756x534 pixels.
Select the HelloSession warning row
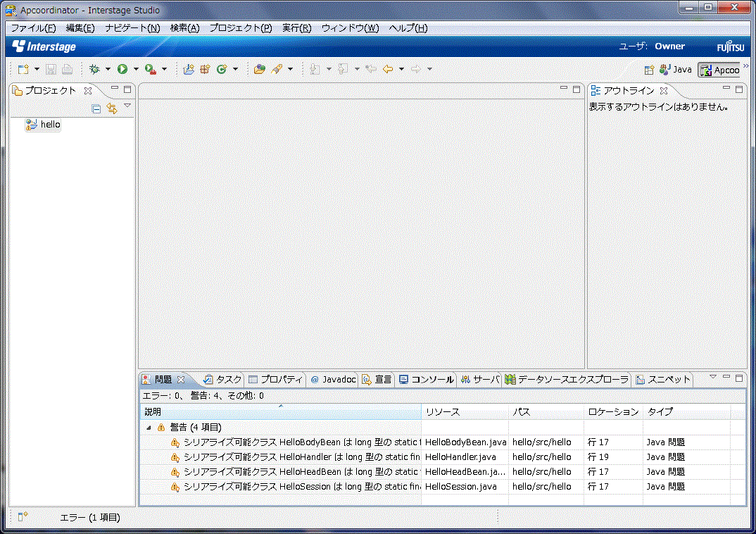tap(441, 487)
